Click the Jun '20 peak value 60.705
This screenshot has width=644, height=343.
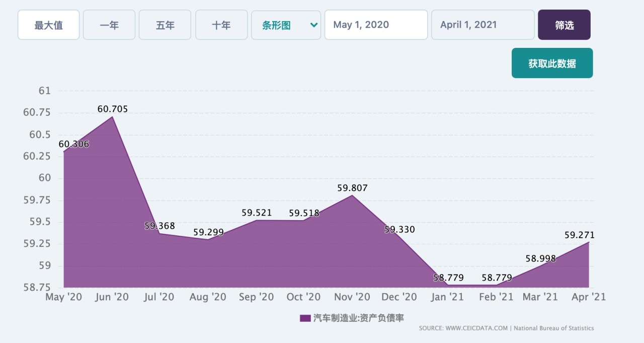(113, 109)
